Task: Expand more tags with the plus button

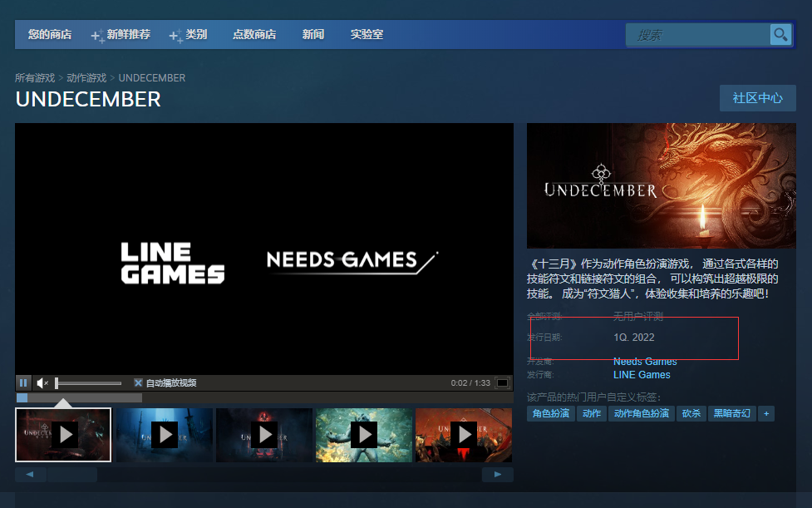Action: [x=766, y=413]
